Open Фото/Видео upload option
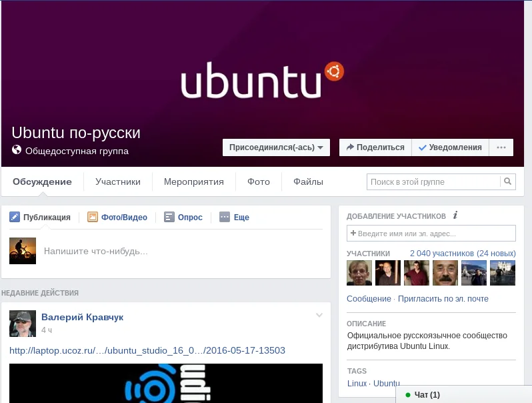The image size is (532, 403). click(117, 217)
